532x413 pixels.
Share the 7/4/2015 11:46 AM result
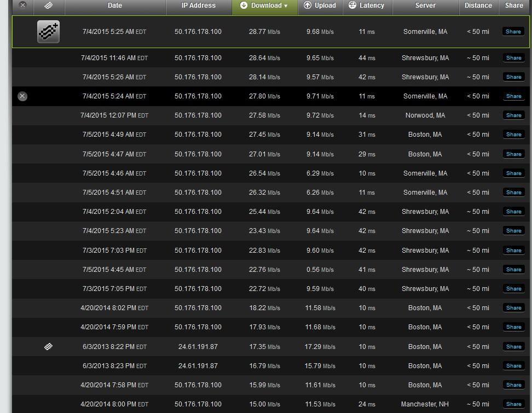click(x=513, y=58)
